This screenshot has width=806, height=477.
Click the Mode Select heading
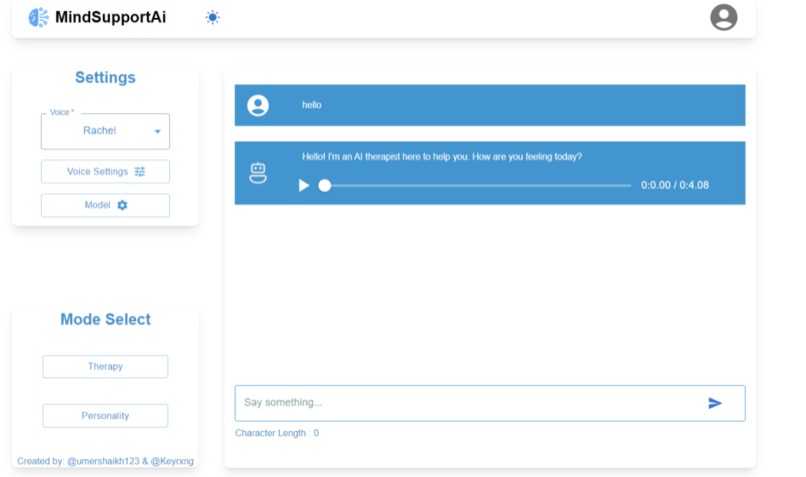click(105, 319)
